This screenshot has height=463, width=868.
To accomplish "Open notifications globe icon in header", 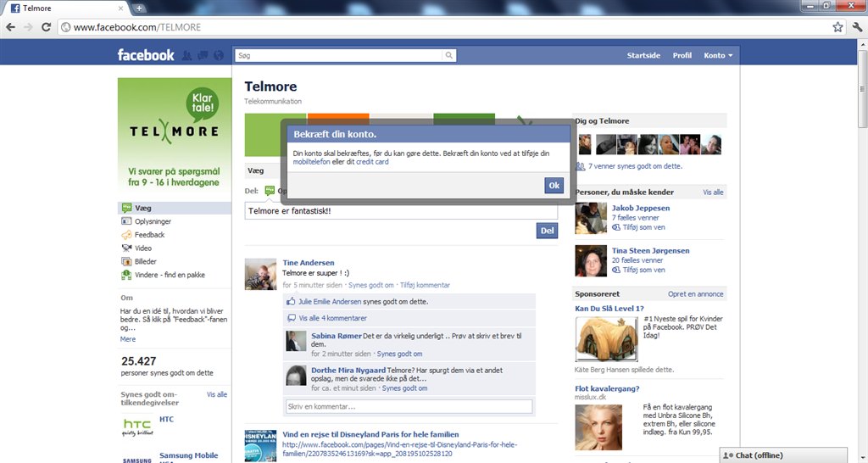I will tap(219, 55).
